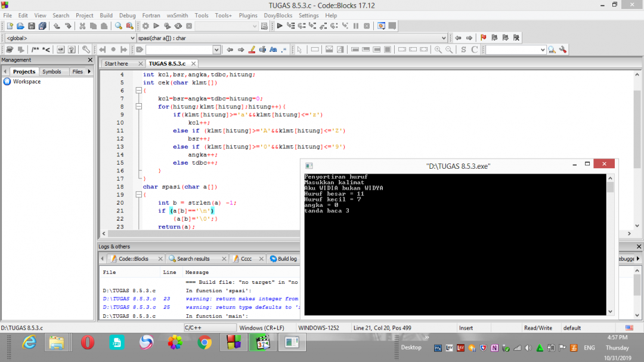Click the Cut scissors icon
Image resolution: width=644 pixels, height=362 pixels.
point(82,26)
